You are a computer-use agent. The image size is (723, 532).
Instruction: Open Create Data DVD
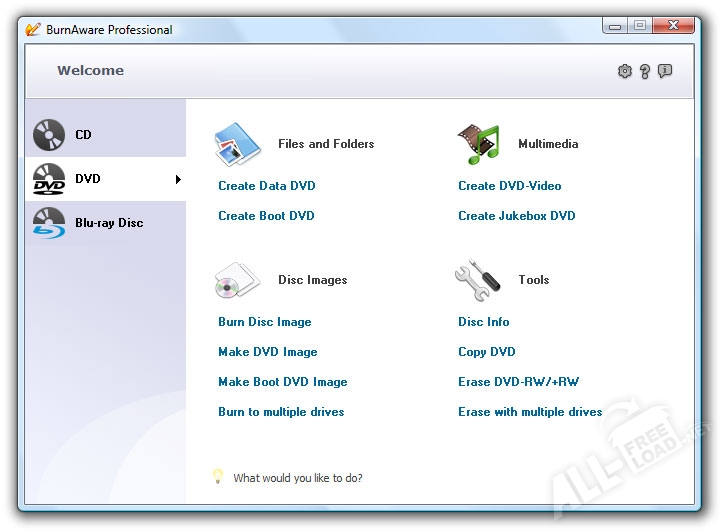click(266, 186)
